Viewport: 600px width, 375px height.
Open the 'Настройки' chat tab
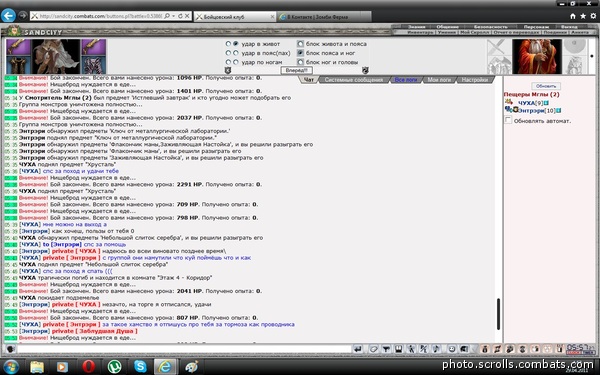pos(474,80)
